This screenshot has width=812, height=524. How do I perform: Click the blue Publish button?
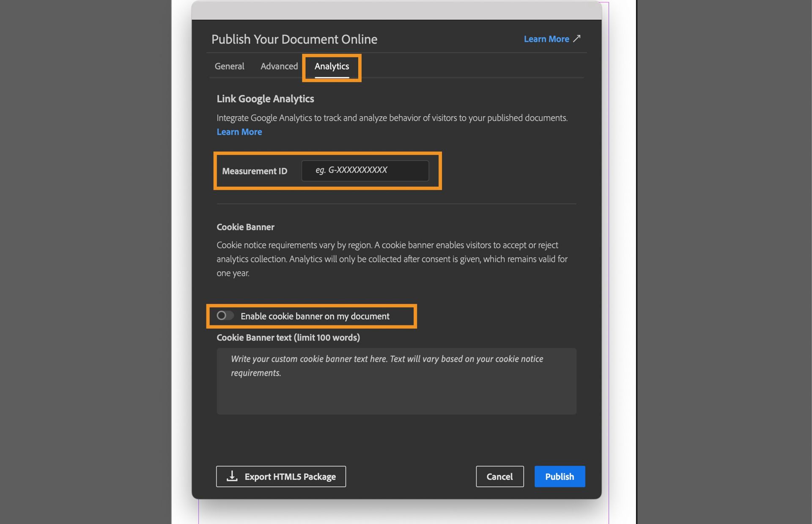point(559,476)
